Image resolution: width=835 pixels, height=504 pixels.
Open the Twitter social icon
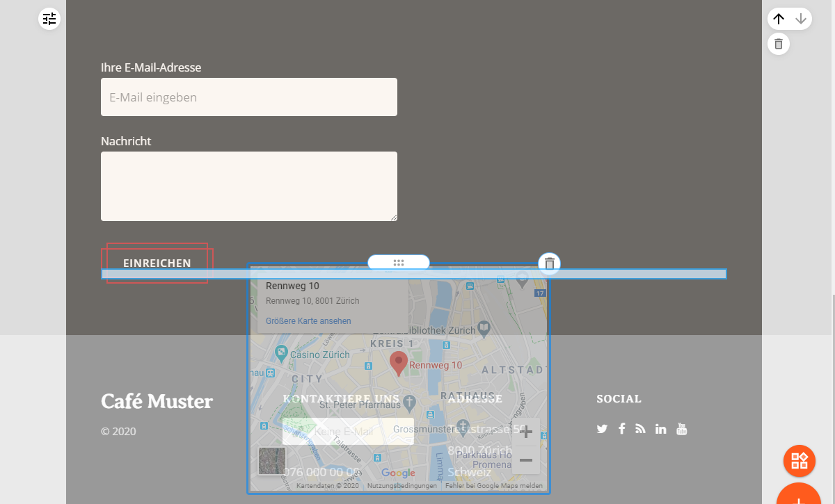pos(602,429)
